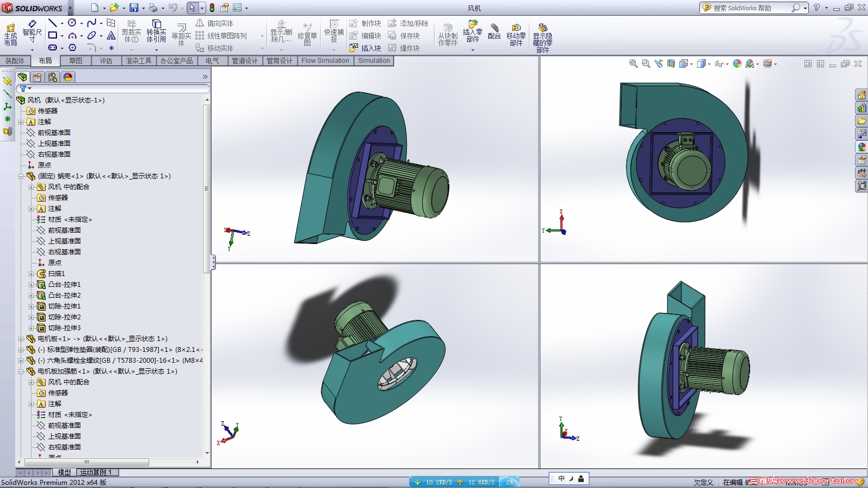Click the 移动零部件 move component tool
This screenshot has height=488, width=868.
coord(516,35)
